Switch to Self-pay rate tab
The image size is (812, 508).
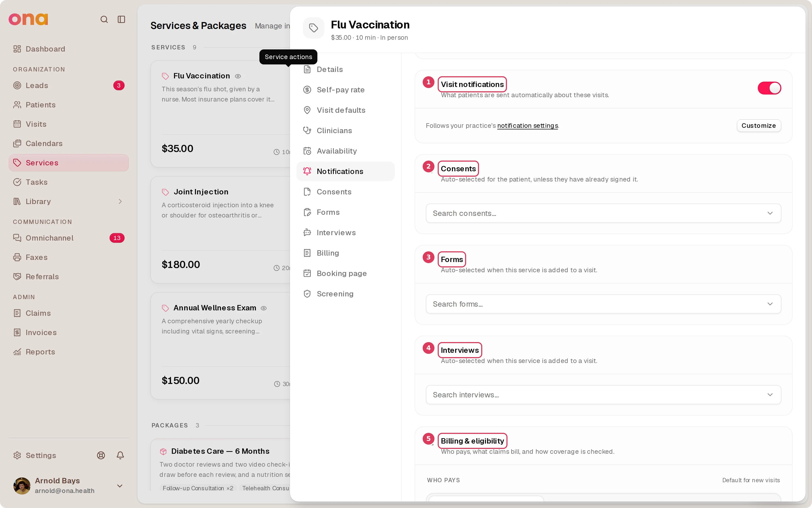[345, 90]
